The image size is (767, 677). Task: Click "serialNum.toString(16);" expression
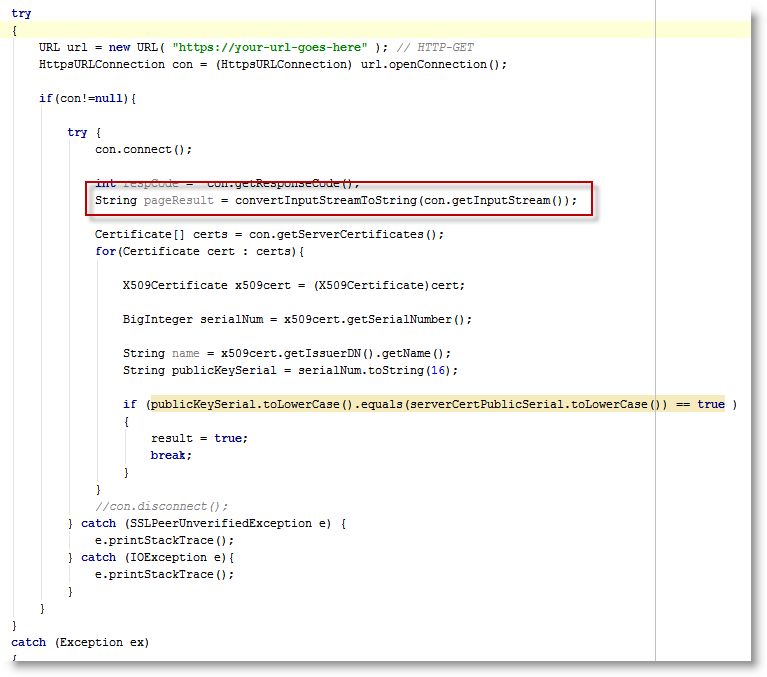coord(378,370)
